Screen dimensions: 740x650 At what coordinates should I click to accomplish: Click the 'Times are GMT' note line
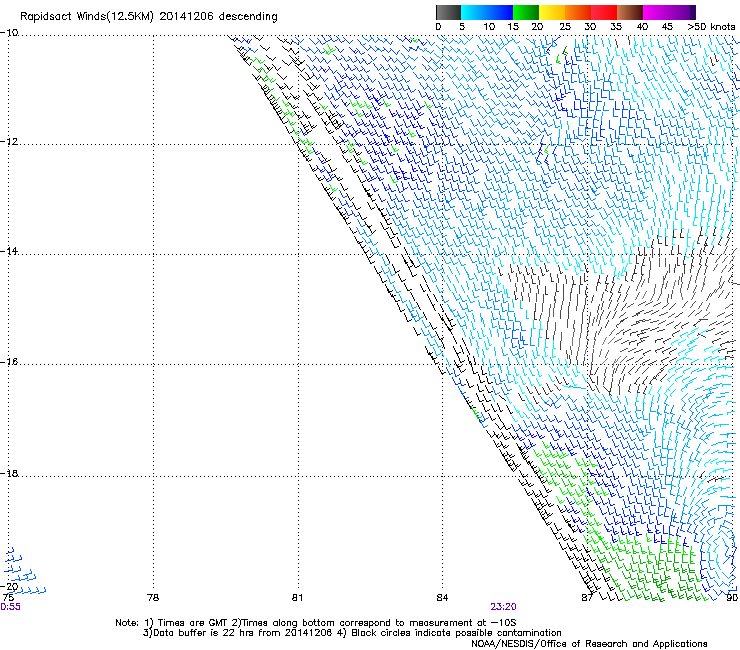tap(316, 623)
